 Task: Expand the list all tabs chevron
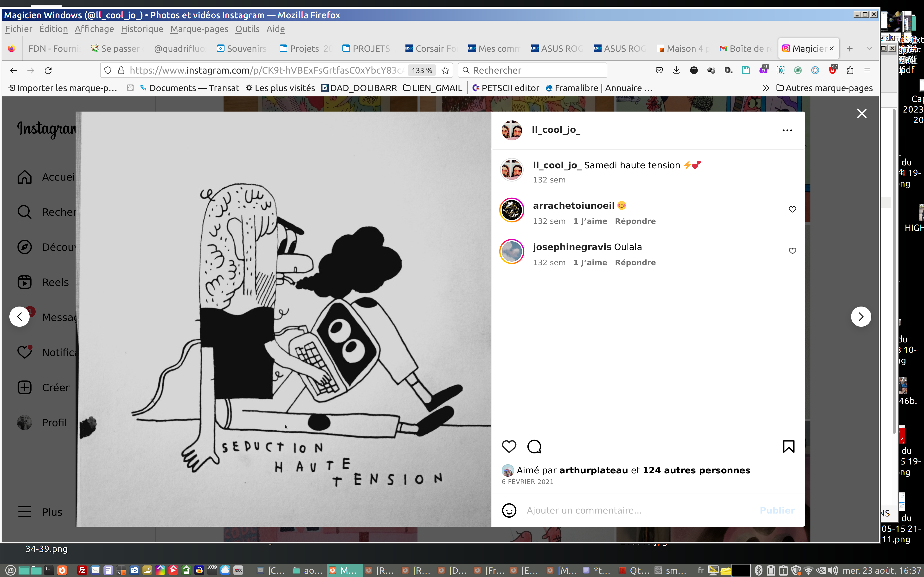[869, 49]
